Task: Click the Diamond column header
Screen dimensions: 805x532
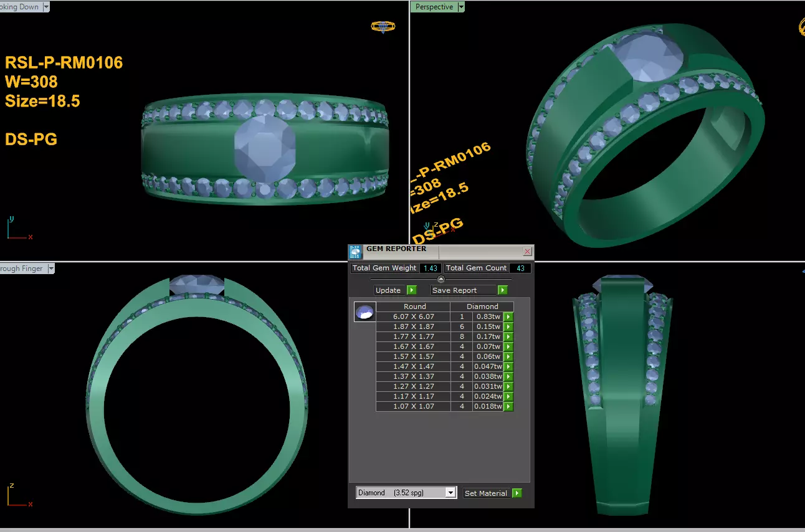Action: pos(482,306)
